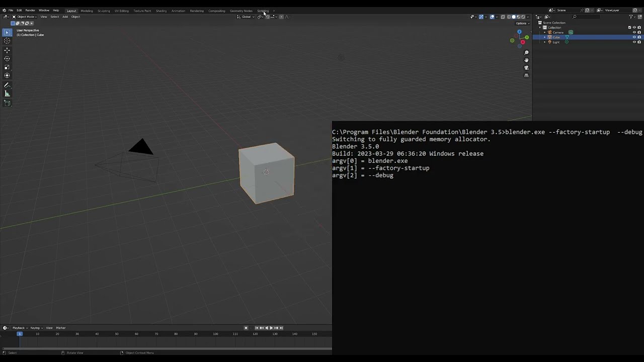Open the viewport Add menu
This screenshot has height=362, width=644.
(65, 17)
